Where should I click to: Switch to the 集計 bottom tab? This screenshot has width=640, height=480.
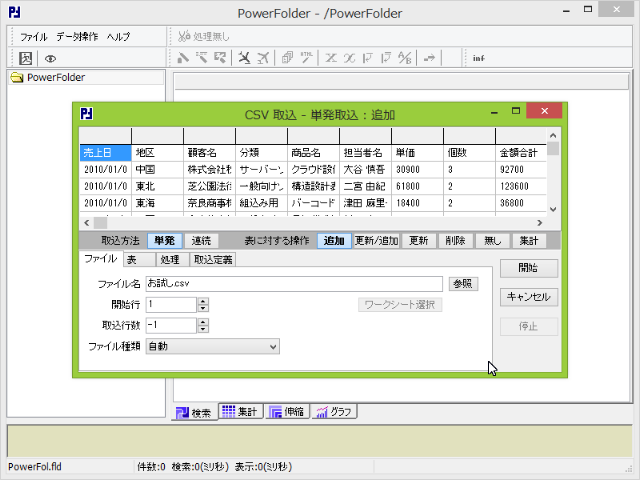(240, 411)
